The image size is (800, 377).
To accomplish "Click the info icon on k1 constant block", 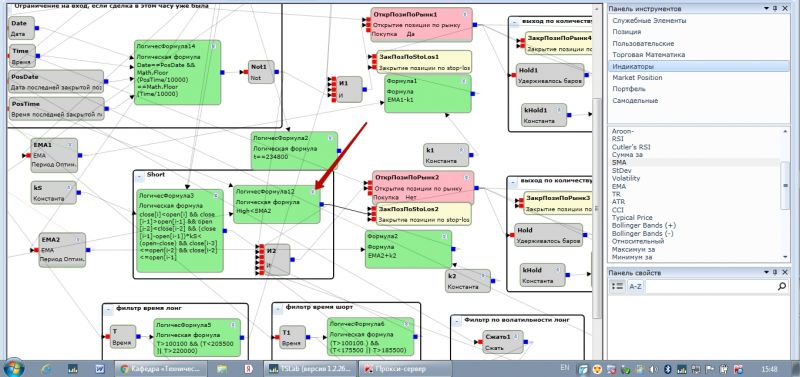I will coord(461,150).
